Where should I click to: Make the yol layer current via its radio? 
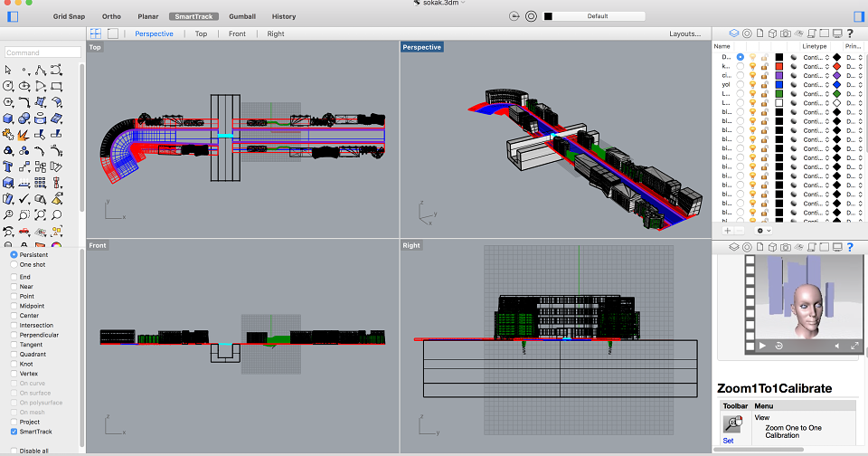[x=741, y=85]
